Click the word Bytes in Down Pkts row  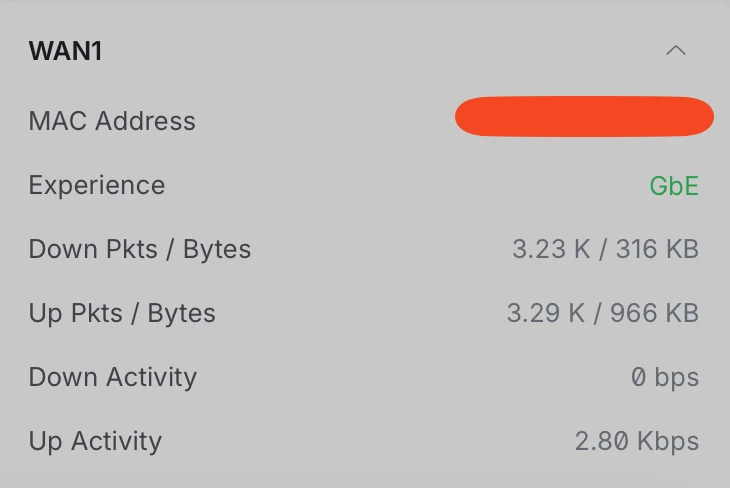(x=217, y=249)
